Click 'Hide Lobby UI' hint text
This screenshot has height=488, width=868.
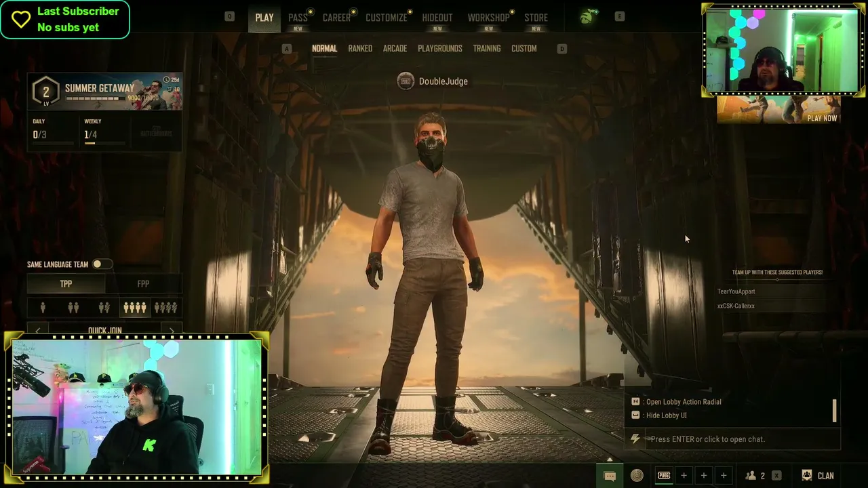pyautogui.click(x=667, y=415)
